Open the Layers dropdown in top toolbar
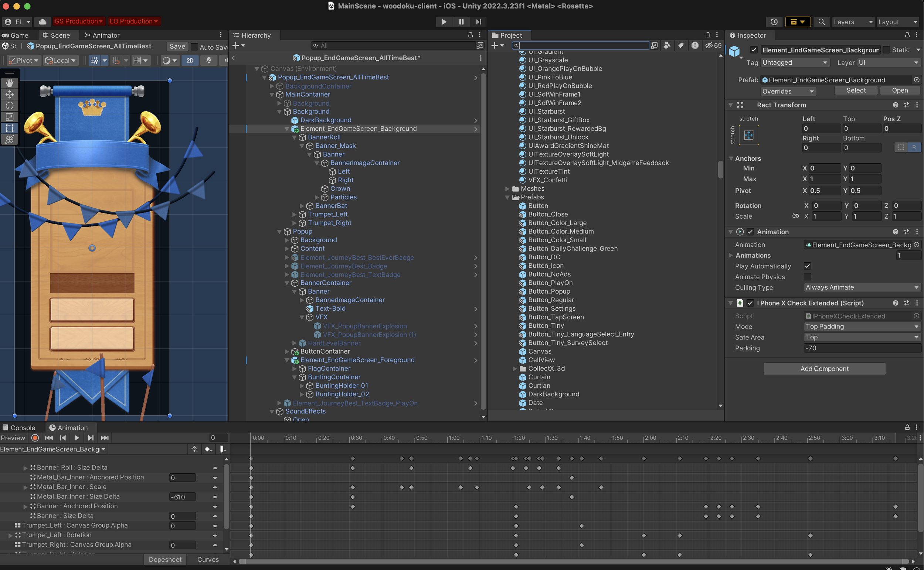Screen dimensions: 924x570 tap(852, 22)
